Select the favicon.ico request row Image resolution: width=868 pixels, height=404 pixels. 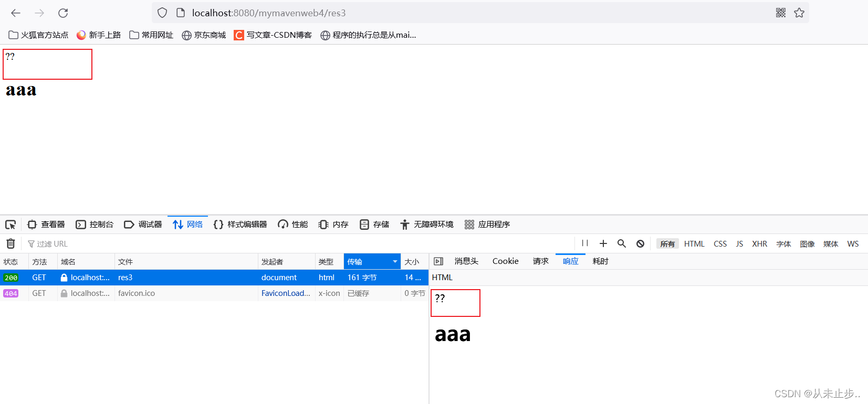pos(214,293)
